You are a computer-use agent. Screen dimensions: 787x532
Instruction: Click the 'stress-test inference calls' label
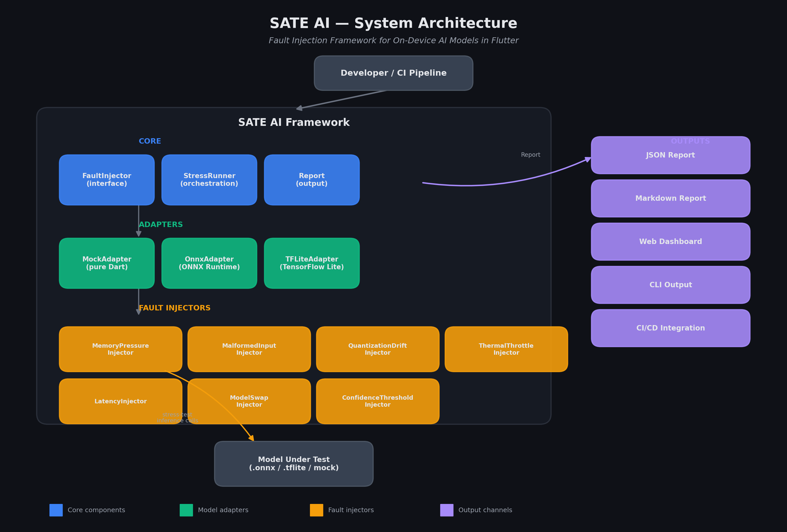pos(177,417)
